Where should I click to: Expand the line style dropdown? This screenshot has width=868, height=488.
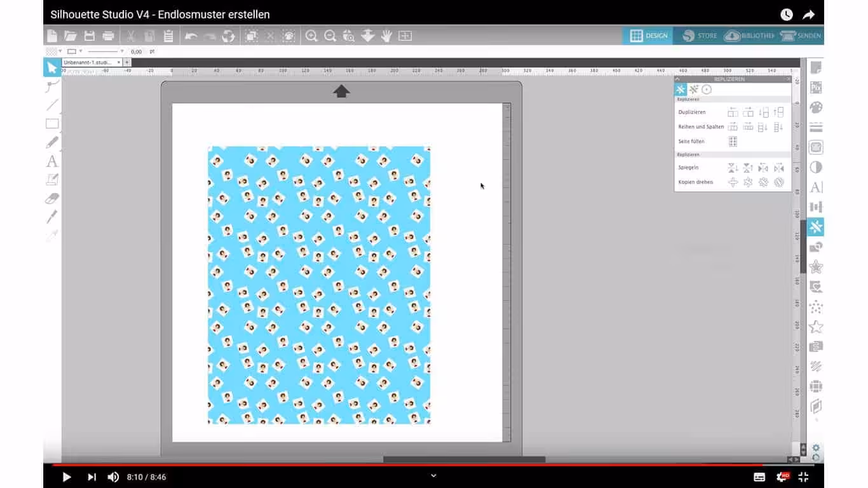(122, 51)
